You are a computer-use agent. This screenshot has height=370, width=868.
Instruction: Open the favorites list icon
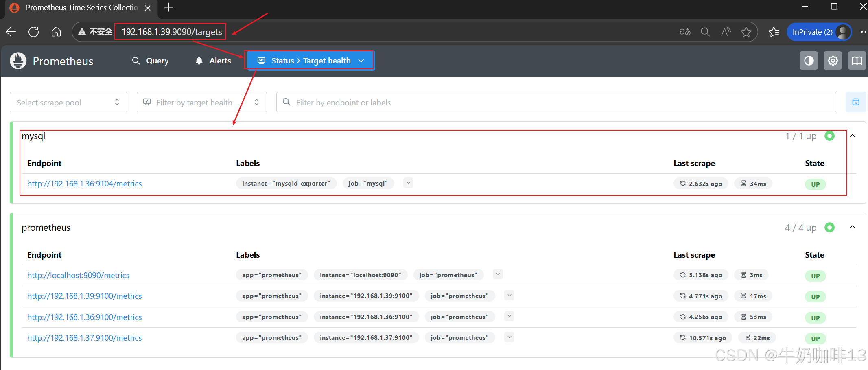pos(774,32)
